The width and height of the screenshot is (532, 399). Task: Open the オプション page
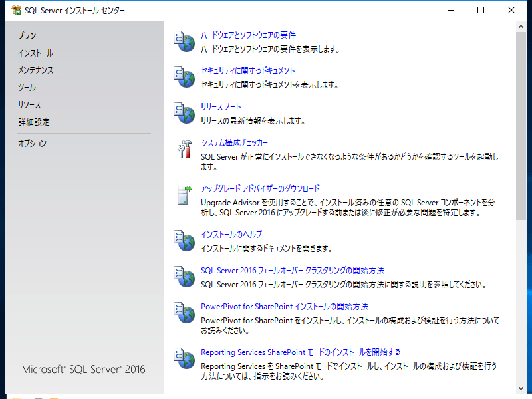pyautogui.click(x=32, y=143)
